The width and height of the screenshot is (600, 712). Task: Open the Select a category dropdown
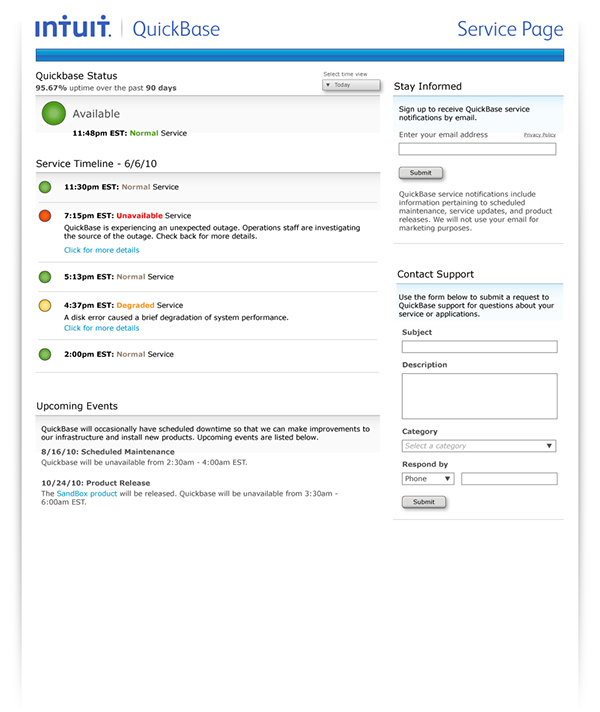coord(479,446)
